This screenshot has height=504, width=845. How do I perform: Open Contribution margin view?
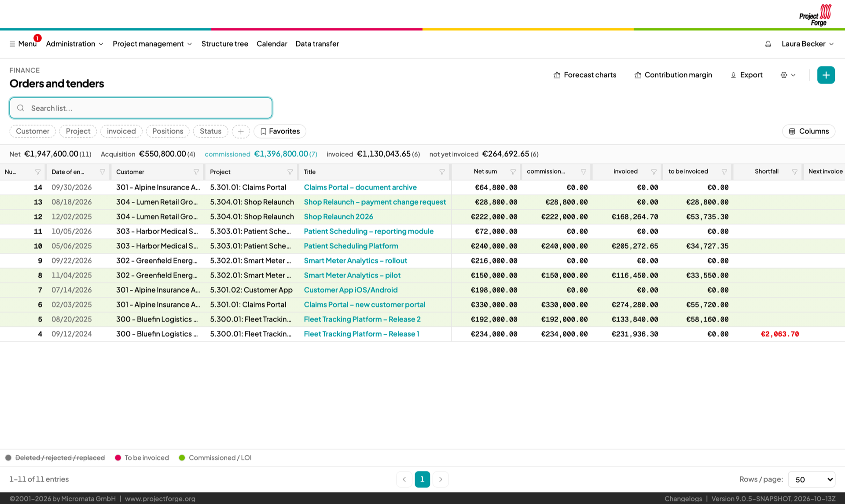click(673, 75)
